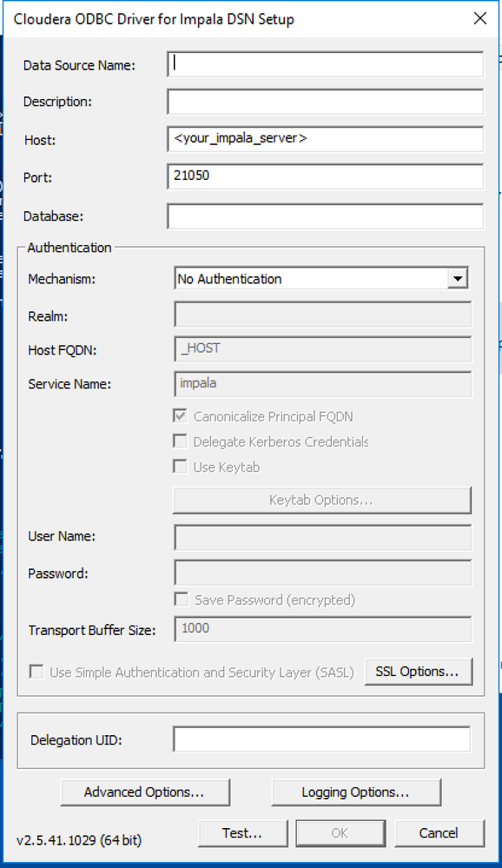Click the Description text field
This screenshot has width=502, height=868.
(x=326, y=102)
